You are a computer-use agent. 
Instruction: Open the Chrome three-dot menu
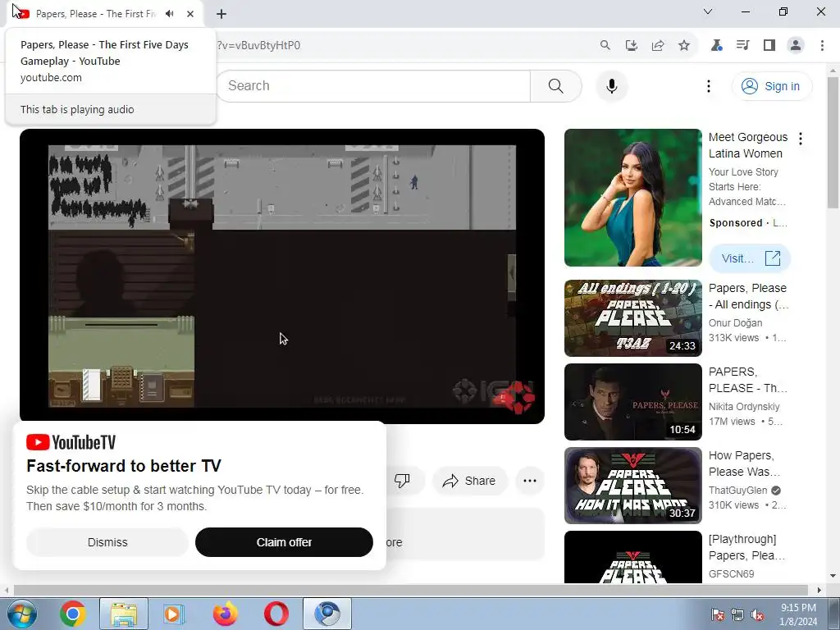(x=822, y=45)
